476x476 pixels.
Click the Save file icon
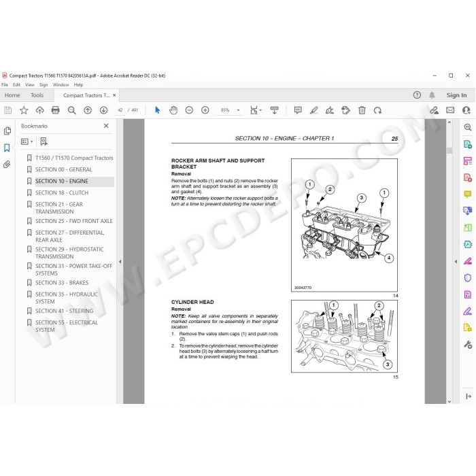click(x=8, y=110)
